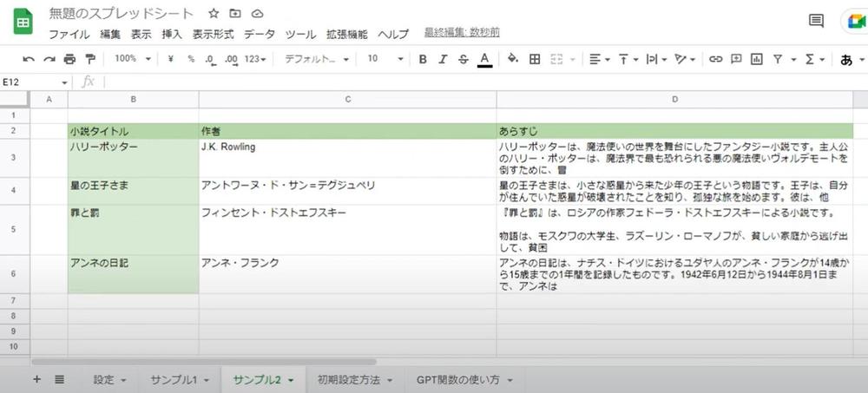Click the filter icon

coord(778,59)
